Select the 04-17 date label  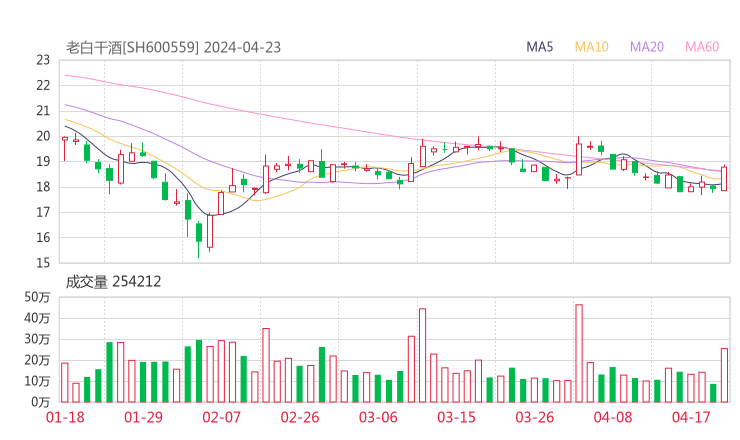click(x=691, y=417)
